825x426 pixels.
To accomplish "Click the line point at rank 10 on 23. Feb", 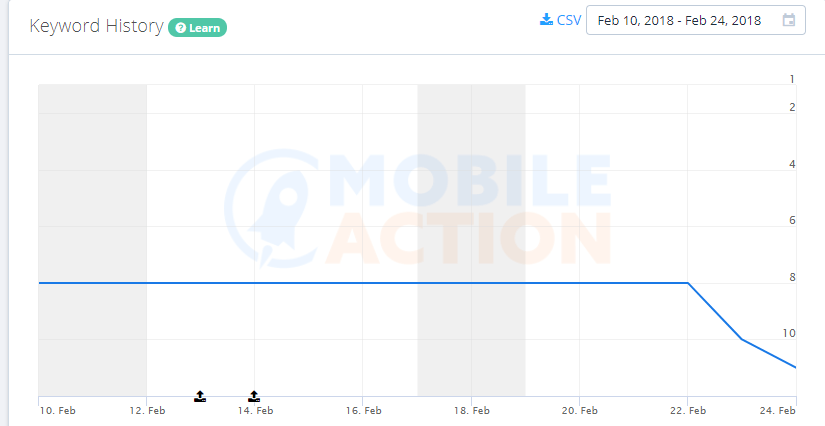I will click(x=741, y=339).
